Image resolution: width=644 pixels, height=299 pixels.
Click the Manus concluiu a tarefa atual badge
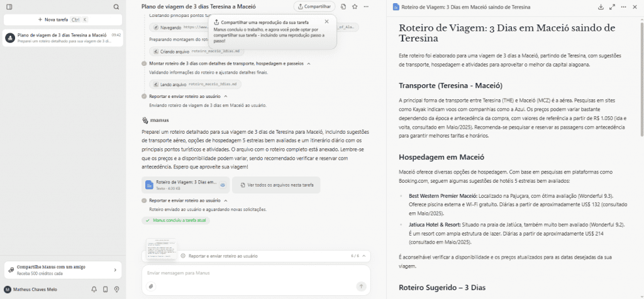pyautogui.click(x=176, y=220)
